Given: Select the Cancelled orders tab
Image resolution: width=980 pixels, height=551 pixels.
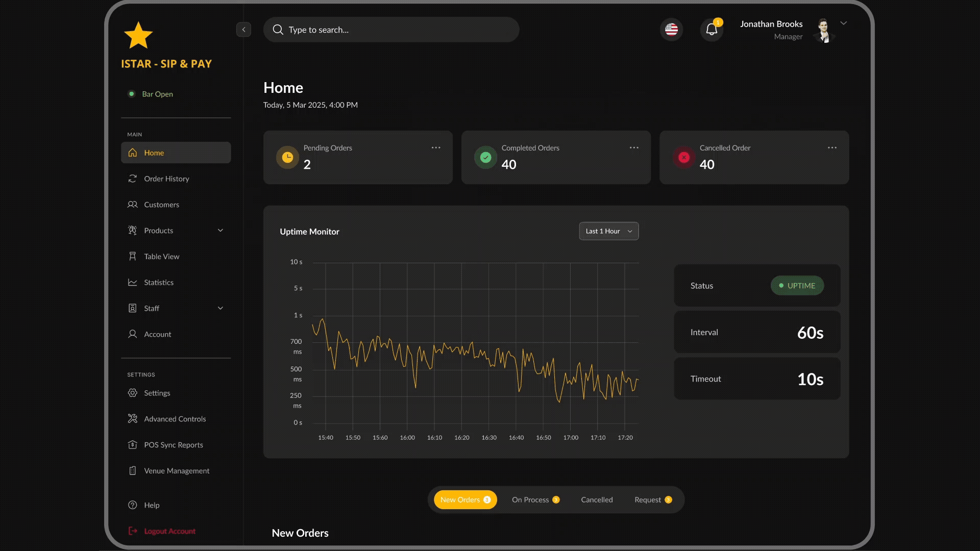Looking at the screenshot, I should (x=596, y=499).
